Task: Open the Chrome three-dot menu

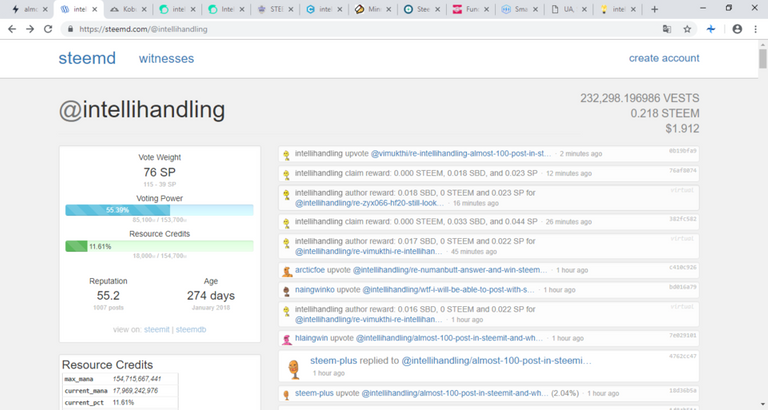Action: 756,29
